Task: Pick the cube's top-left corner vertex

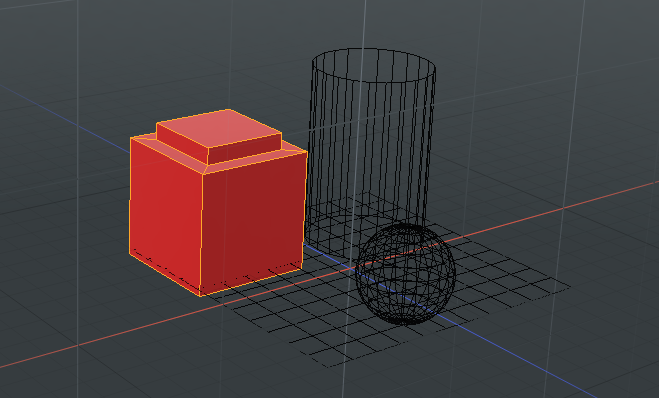Action: coord(130,138)
